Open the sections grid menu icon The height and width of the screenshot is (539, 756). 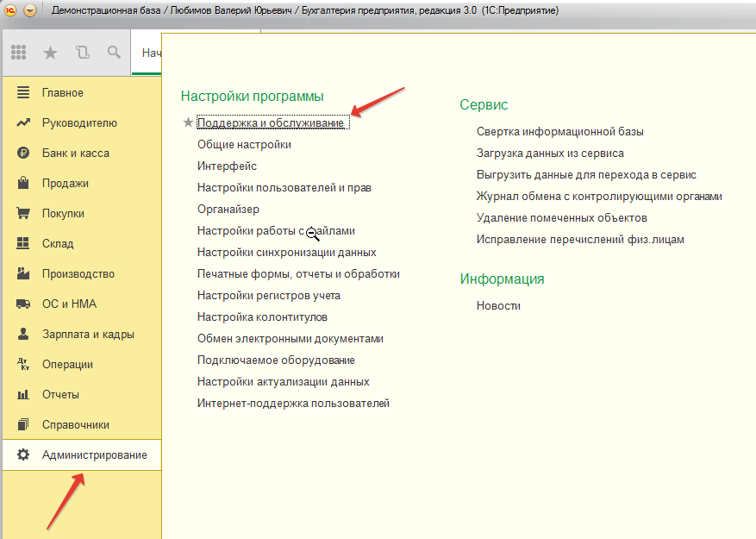[x=19, y=53]
